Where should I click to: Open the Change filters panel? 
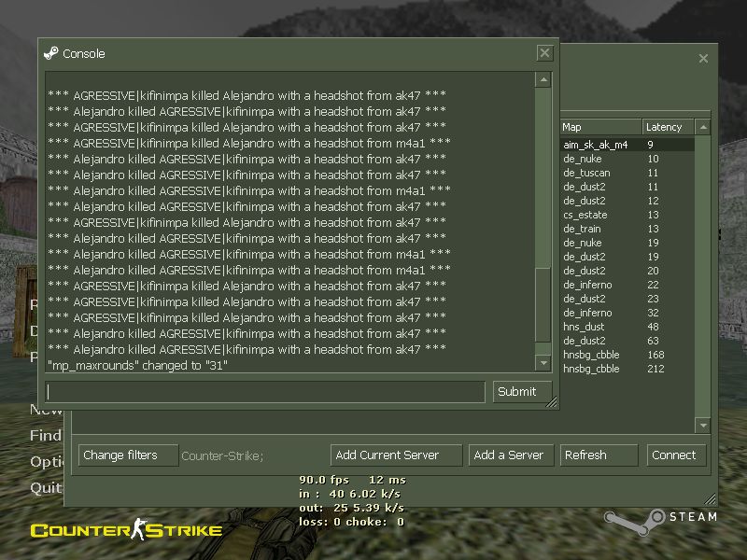click(x=128, y=455)
